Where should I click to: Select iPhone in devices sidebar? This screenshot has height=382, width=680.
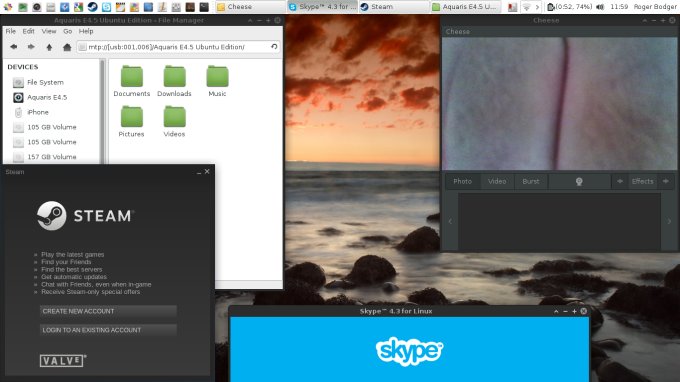pos(38,112)
